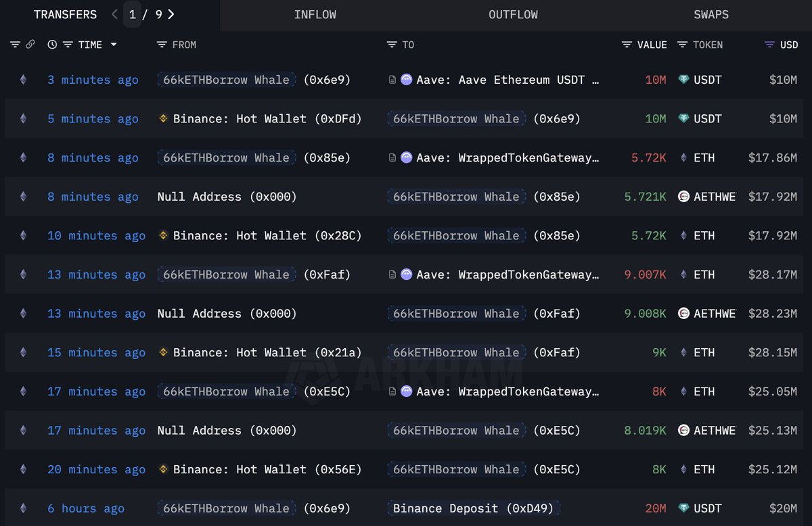This screenshot has height=526, width=812.
Task: Toggle the FROM column filter
Action: point(160,45)
